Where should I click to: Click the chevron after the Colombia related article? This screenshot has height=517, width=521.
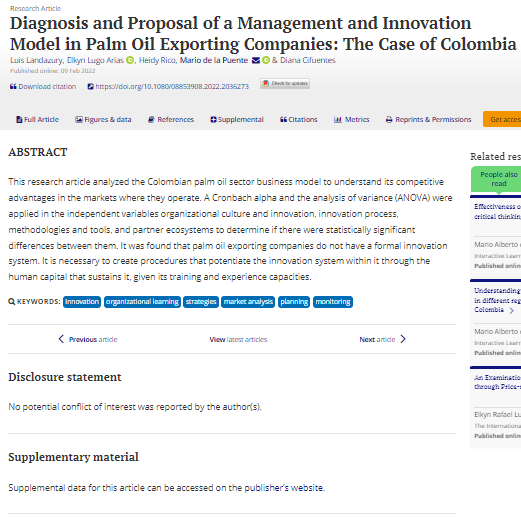[512, 310]
